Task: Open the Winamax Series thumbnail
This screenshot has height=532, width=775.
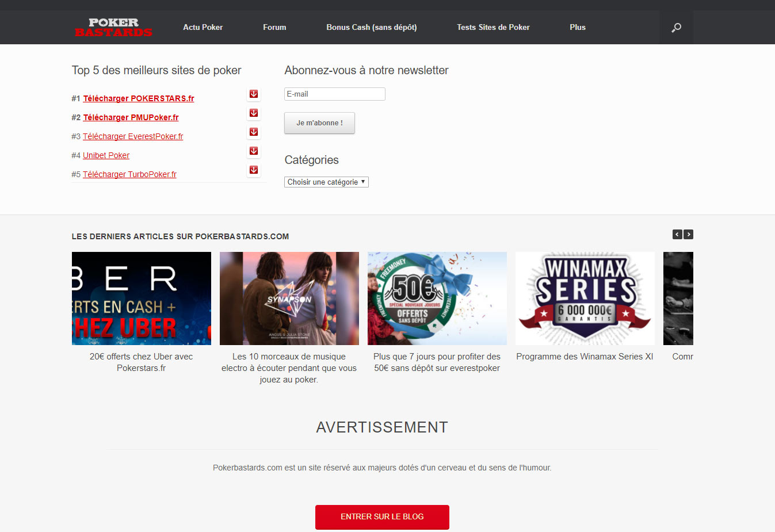Action: pyautogui.click(x=585, y=298)
